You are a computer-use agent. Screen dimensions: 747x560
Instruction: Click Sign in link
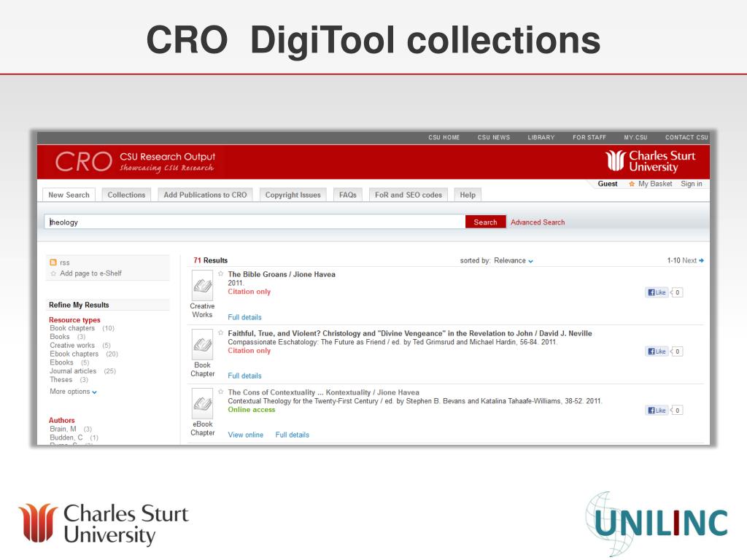pyautogui.click(x=692, y=184)
